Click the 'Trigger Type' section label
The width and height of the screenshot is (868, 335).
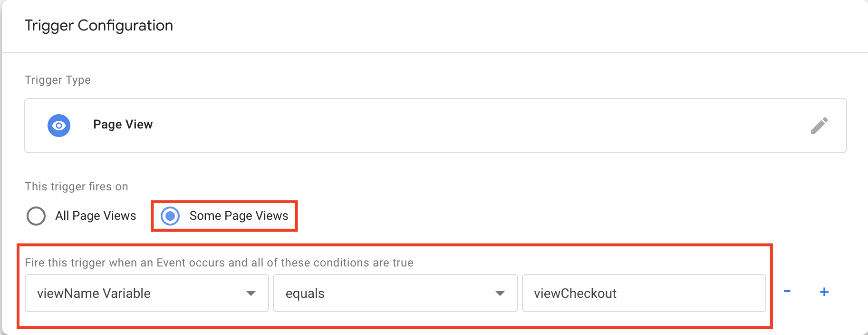pos(58,80)
